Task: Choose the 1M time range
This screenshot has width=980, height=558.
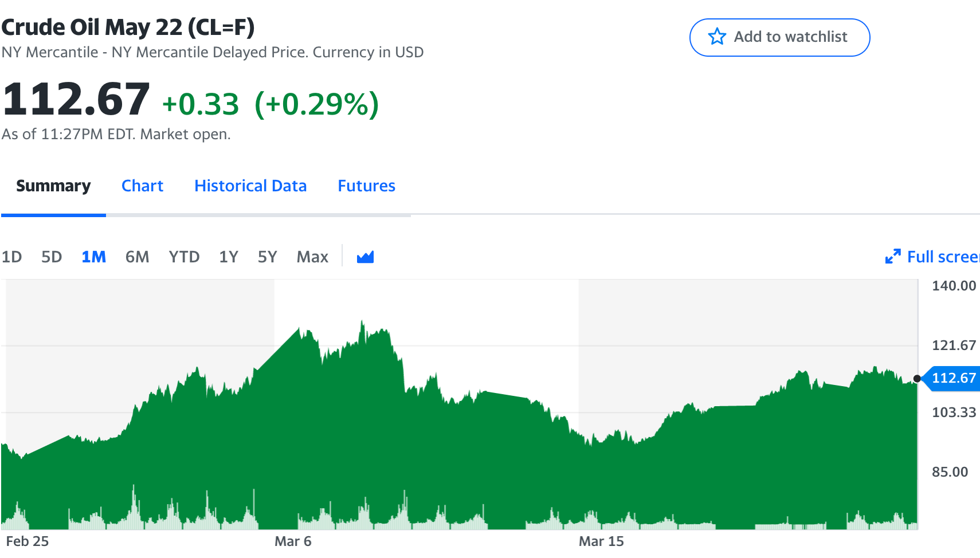Action: click(x=93, y=257)
